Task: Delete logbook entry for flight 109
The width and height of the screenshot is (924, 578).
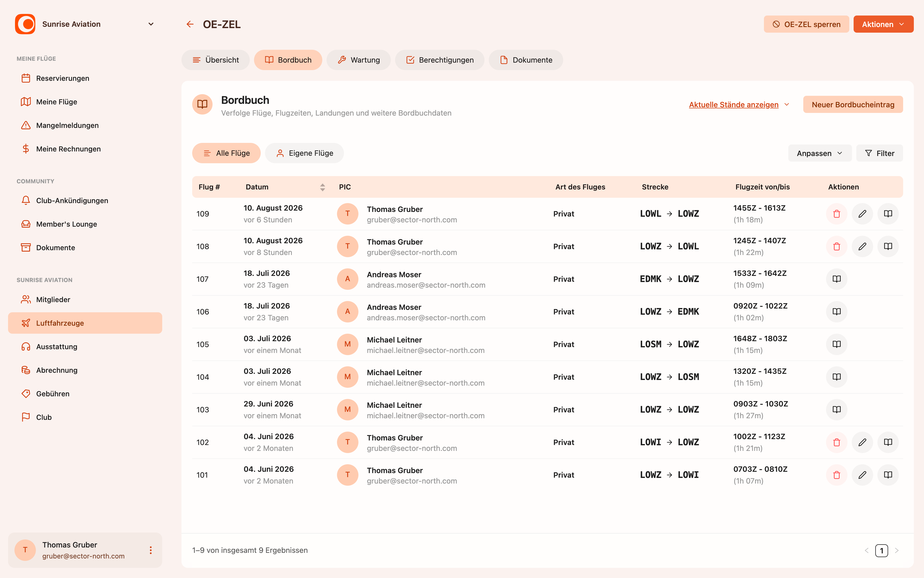Action: pos(836,214)
